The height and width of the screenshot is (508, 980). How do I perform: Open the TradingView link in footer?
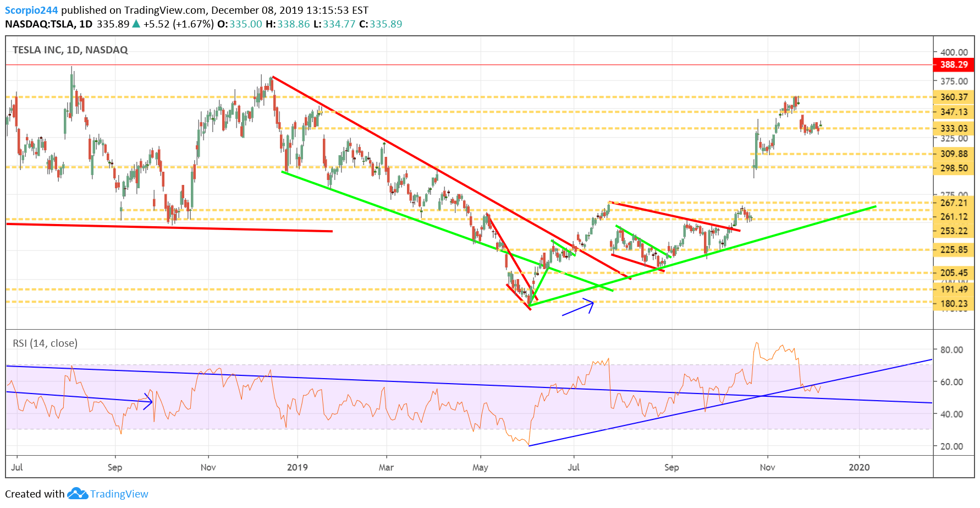point(119,494)
